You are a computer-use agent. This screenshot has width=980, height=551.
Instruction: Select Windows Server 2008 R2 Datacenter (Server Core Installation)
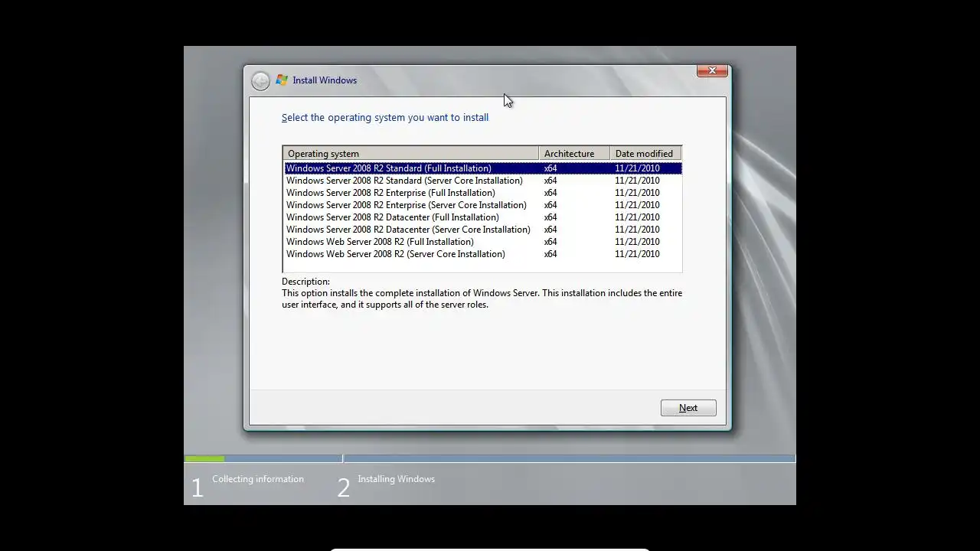pyautogui.click(x=482, y=230)
